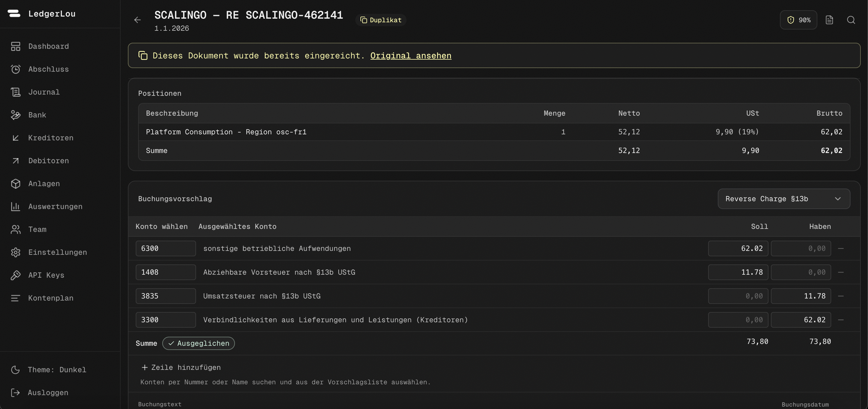Click the Original ansehen link
This screenshot has width=868, height=409.
point(410,55)
